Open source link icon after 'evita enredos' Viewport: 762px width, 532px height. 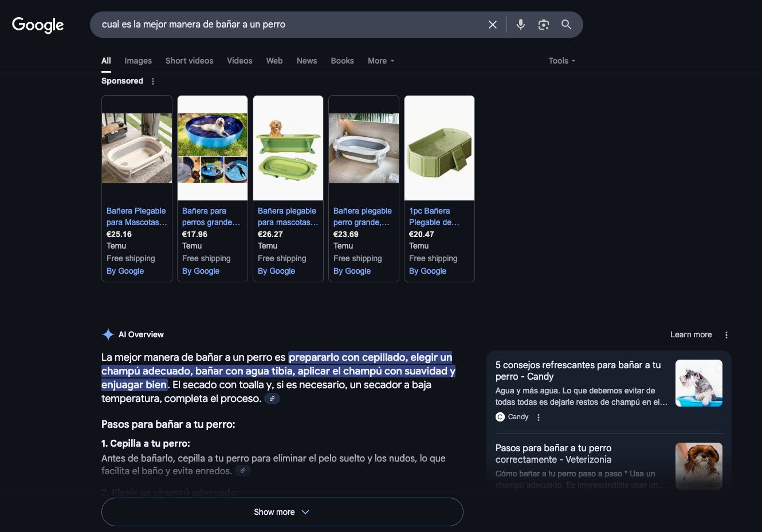pos(243,471)
